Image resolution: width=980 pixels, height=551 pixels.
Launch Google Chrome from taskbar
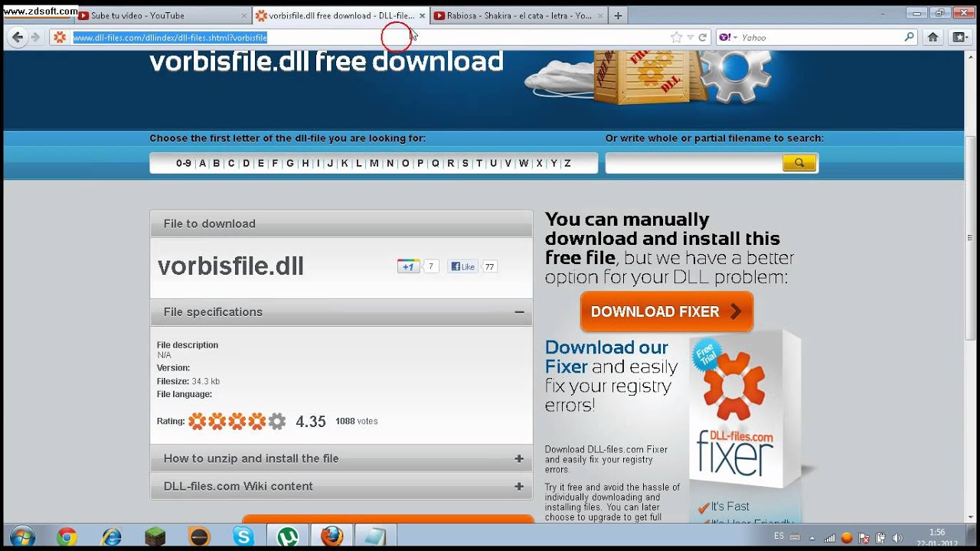point(67,537)
